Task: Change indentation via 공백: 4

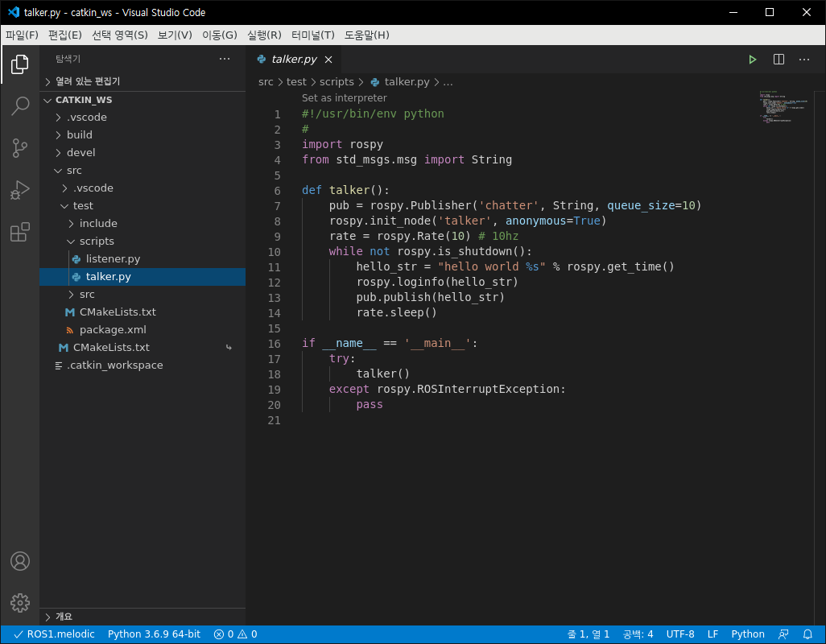Action: point(638,634)
